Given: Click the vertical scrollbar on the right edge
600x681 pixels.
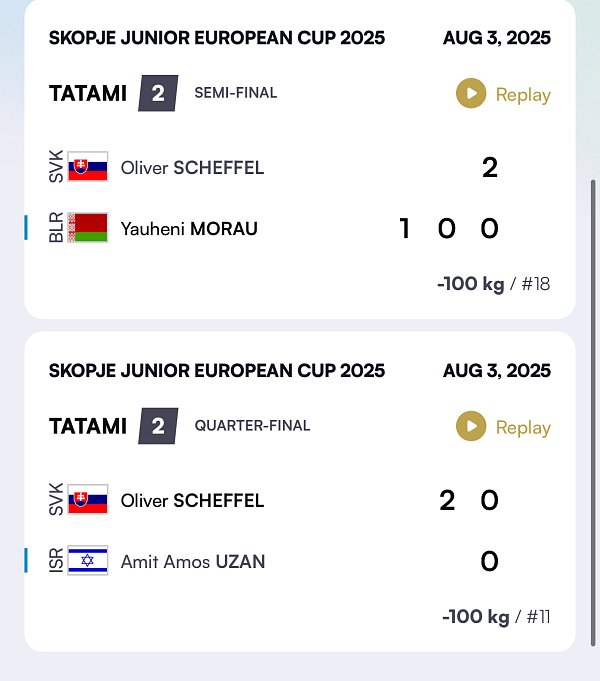Looking at the screenshot, I should point(593,413).
